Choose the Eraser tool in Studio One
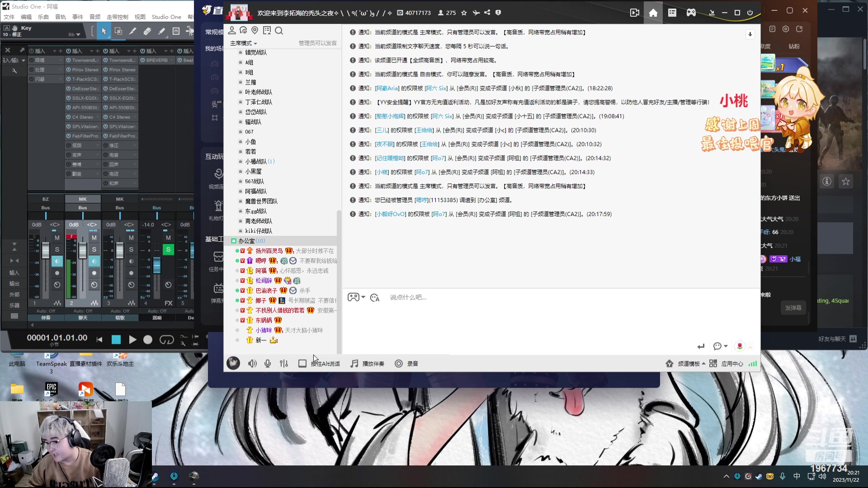Image resolution: width=868 pixels, height=488 pixels. pyautogui.click(x=147, y=31)
